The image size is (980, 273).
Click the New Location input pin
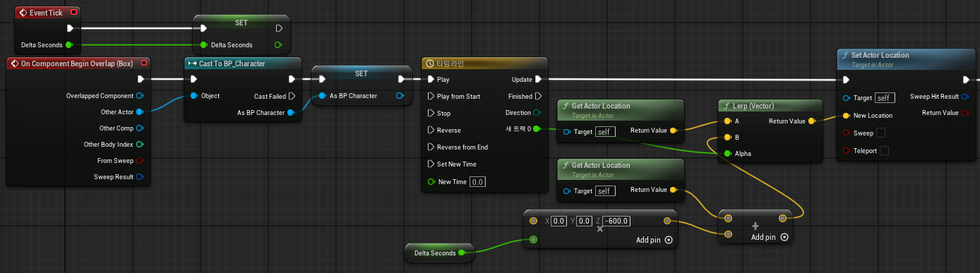[x=846, y=116]
